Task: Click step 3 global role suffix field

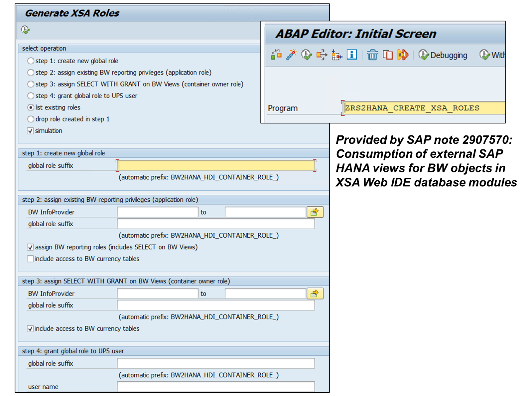Action: pyautogui.click(x=216, y=305)
